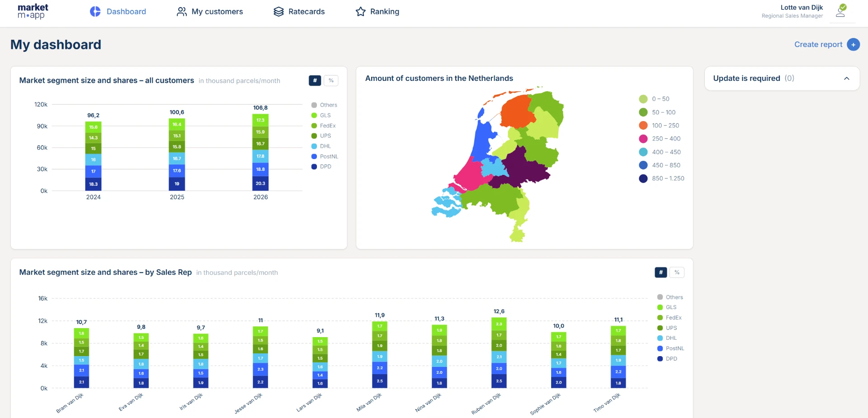
Task: Switch Sales Rep chart to number view
Action: [660, 272]
